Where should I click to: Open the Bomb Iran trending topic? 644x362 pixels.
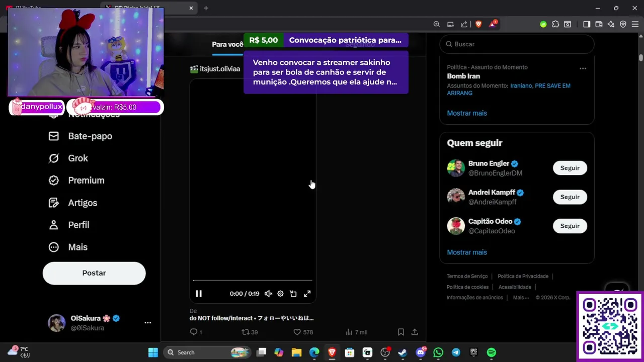pos(463,76)
